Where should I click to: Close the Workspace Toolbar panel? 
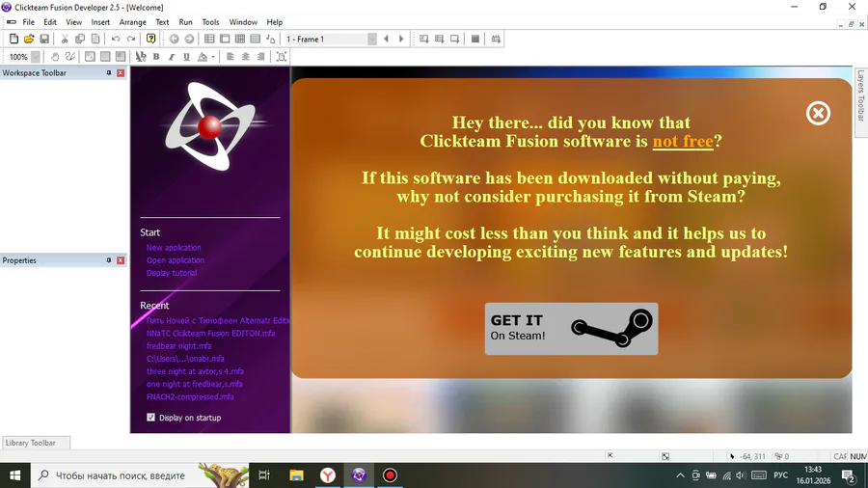point(121,73)
